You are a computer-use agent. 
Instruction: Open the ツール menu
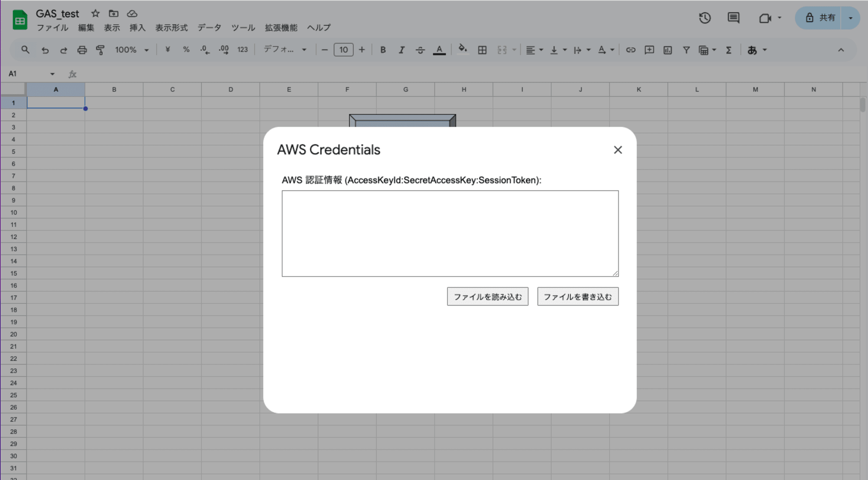(x=243, y=28)
